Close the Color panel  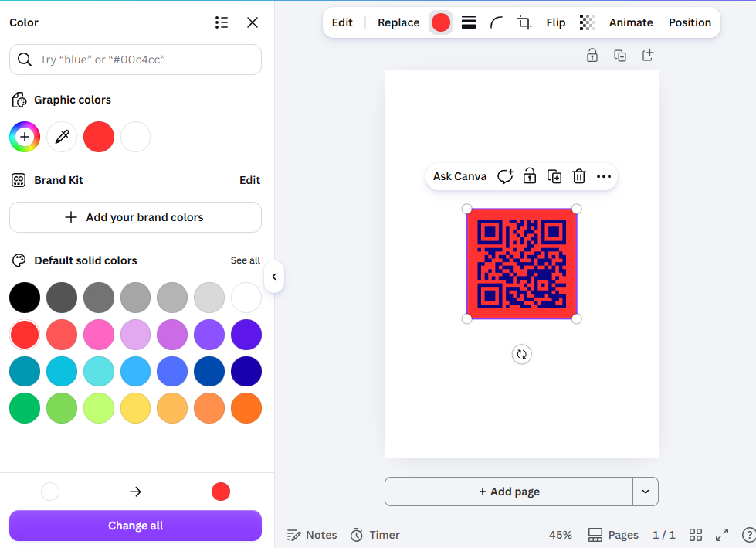pos(253,22)
